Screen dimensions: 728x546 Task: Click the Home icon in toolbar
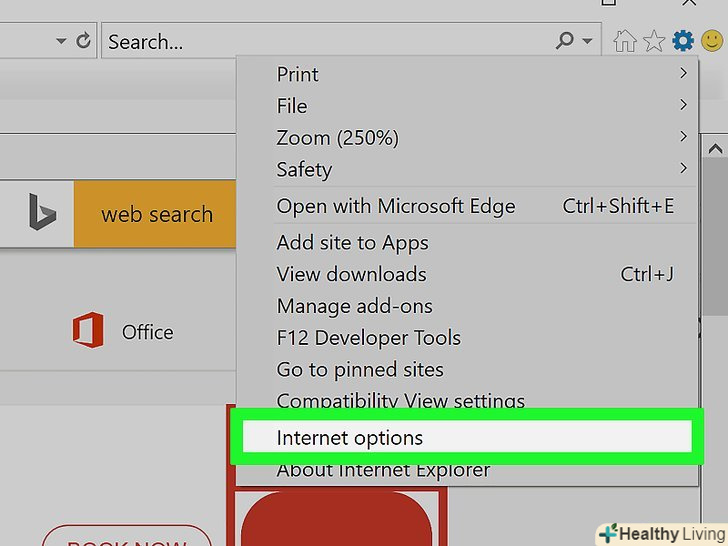pos(625,41)
